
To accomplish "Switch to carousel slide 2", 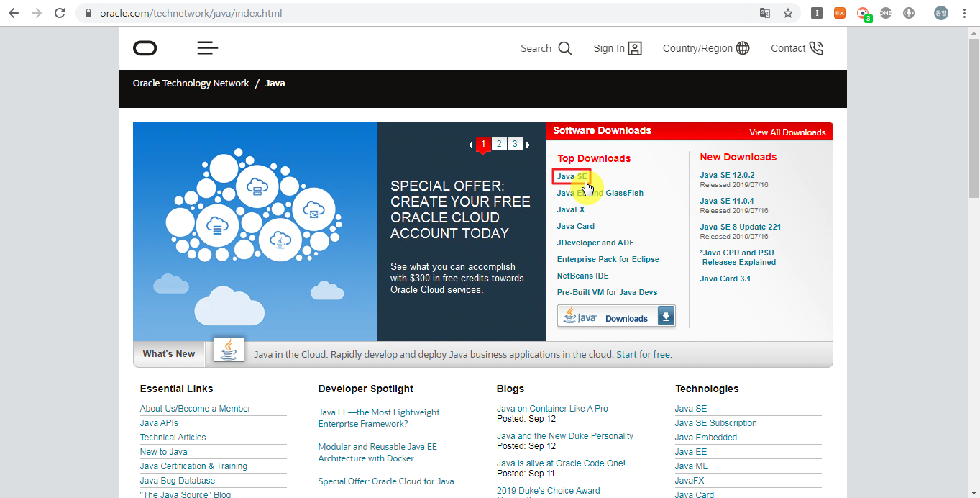I will 499,144.
